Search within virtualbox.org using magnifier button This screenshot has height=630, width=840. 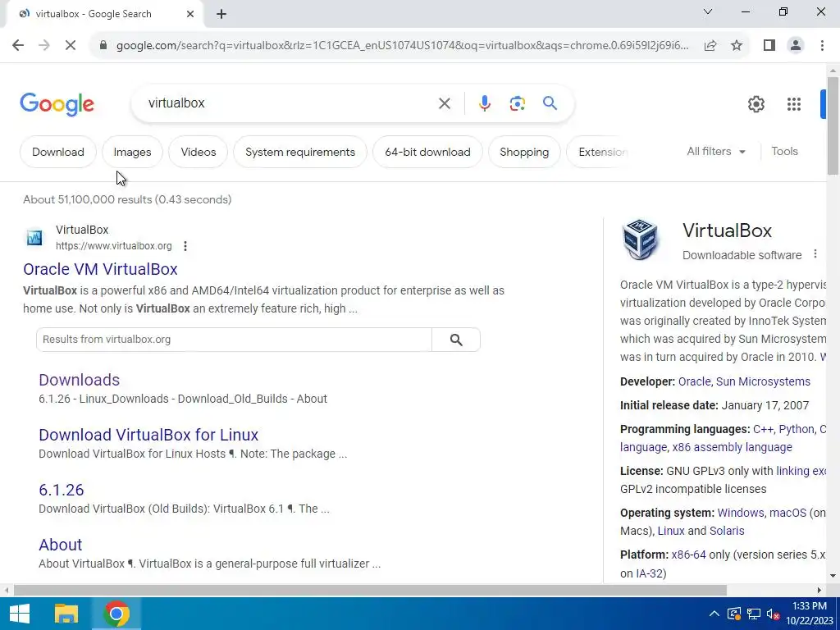tap(456, 340)
